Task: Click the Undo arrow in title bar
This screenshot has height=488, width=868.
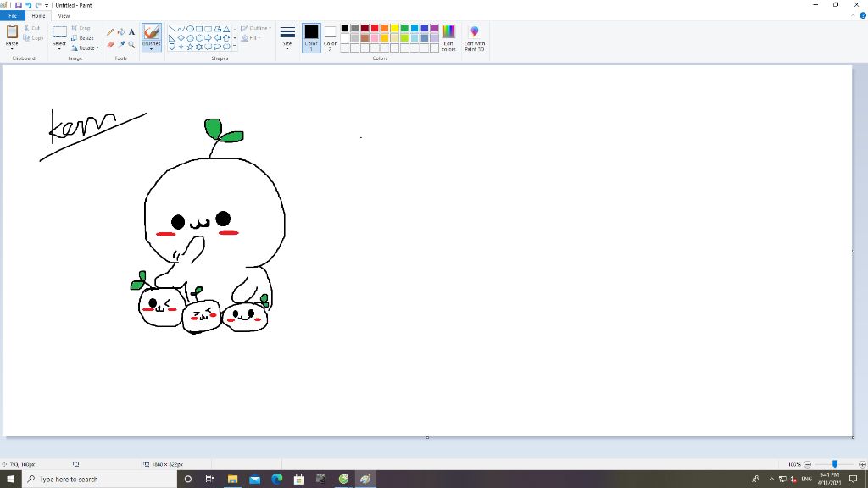Action: tap(28, 5)
